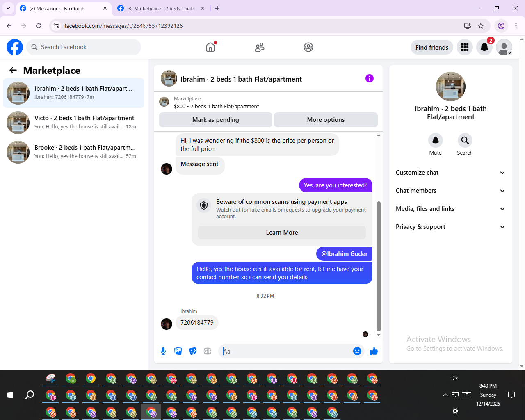Open the Brooke conversation in the list
Viewport: 525px width, 420px height.
[x=74, y=152]
